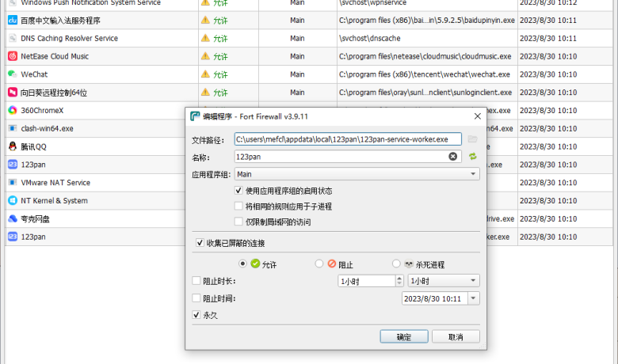Image resolution: width=618 pixels, height=364 pixels.
Task: Click the 360ChromeX app icon
Action: 13,110
